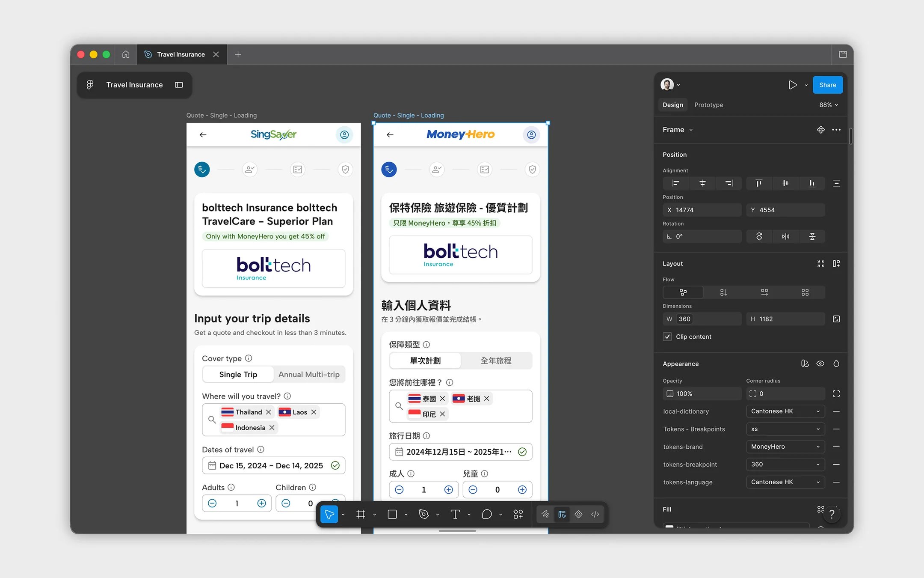Image resolution: width=924 pixels, height=578 pixels.
Task: Go to the home icon in tab bar
Action: (x=126, y=54)
